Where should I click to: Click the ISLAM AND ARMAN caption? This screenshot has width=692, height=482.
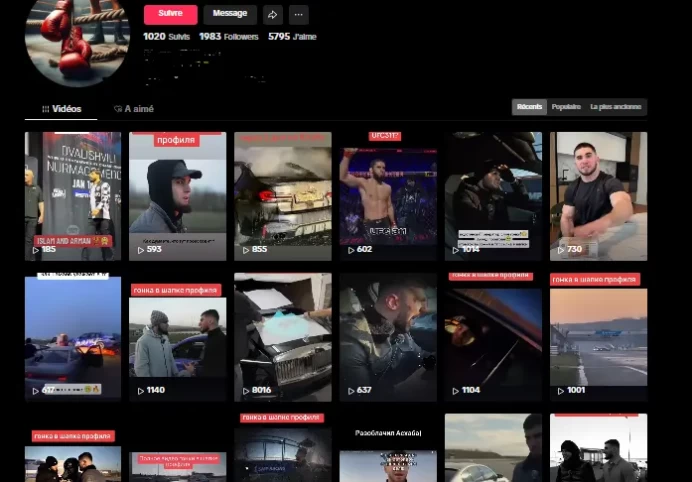pyautogui.click(x=73, y=241)
